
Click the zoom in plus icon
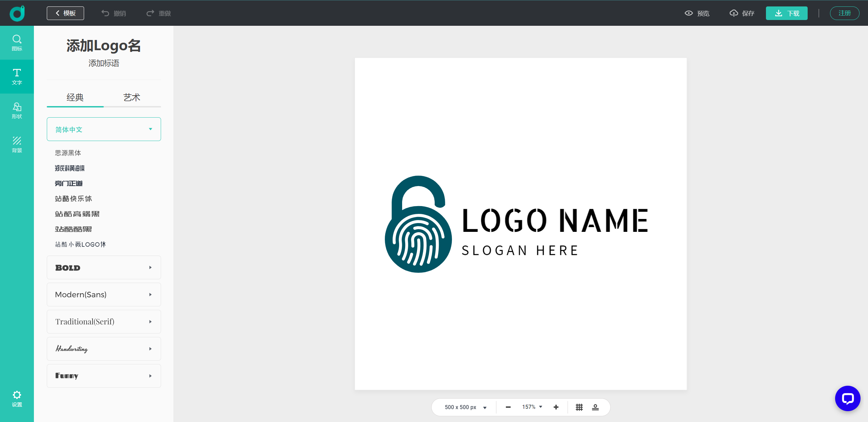pyautogui.click(x=556, y=407)
